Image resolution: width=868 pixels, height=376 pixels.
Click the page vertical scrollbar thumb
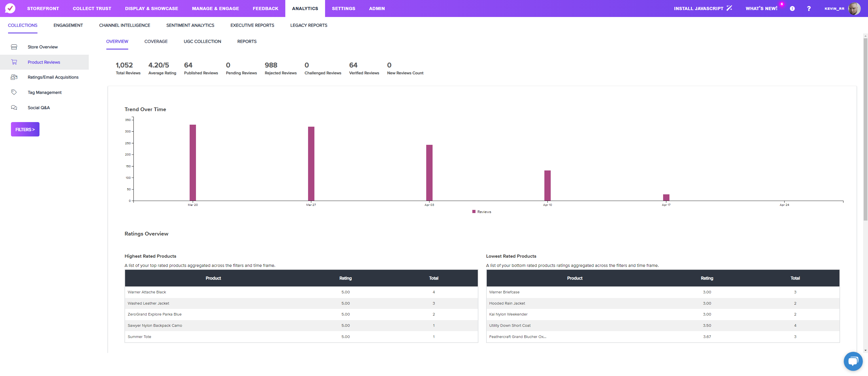pos(865,130)
